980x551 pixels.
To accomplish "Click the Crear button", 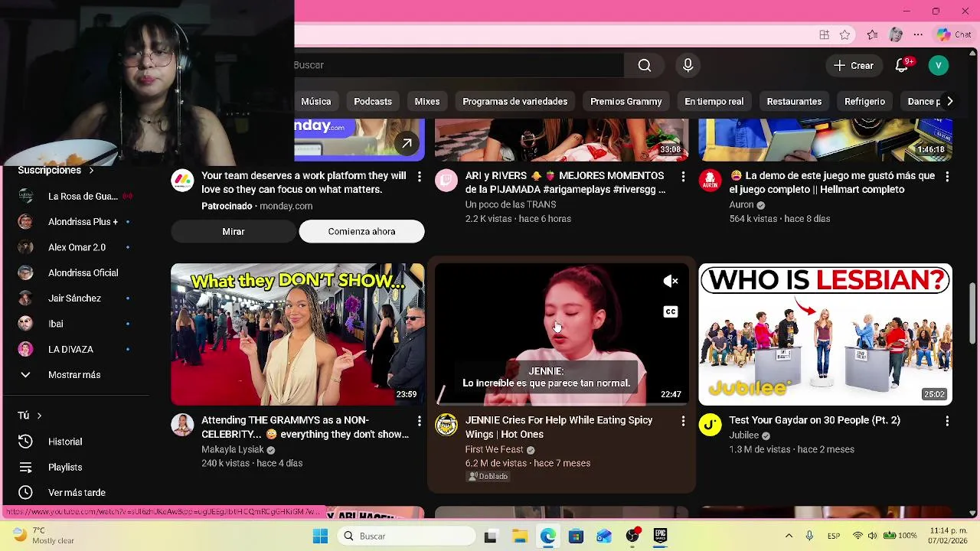I will tap(854, 66).
